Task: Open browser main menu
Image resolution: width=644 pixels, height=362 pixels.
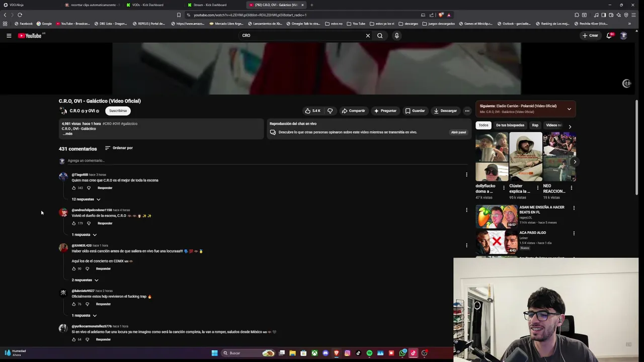Action: tap(633, 15)
